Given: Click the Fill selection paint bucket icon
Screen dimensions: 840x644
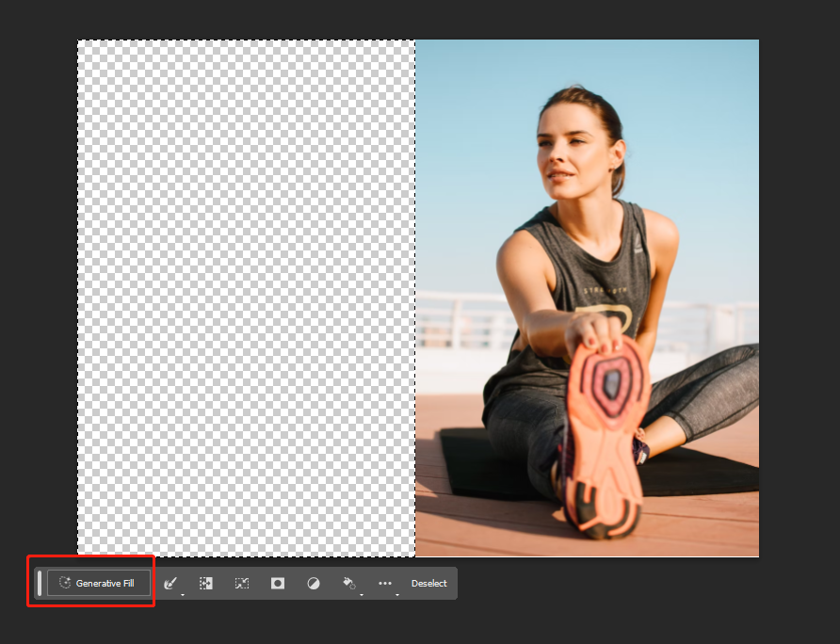Looking at the screenshot, I should click(x=349, y=583).
